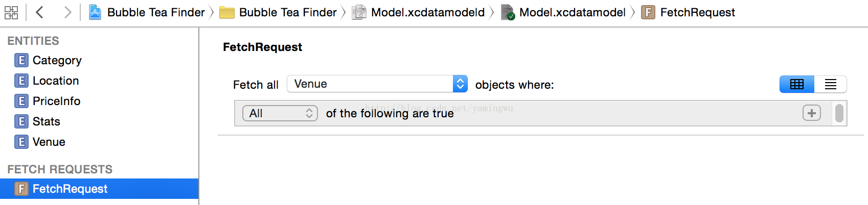The image size is (868, 205).
Task: Open the Venue entity dropdown
Action: point(377,84)
